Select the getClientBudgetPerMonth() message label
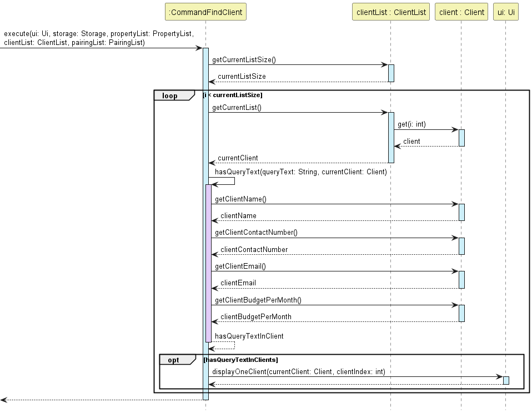The width and height of the screenshot is (532, 413). pyautogui.click(x=258, y=300)
